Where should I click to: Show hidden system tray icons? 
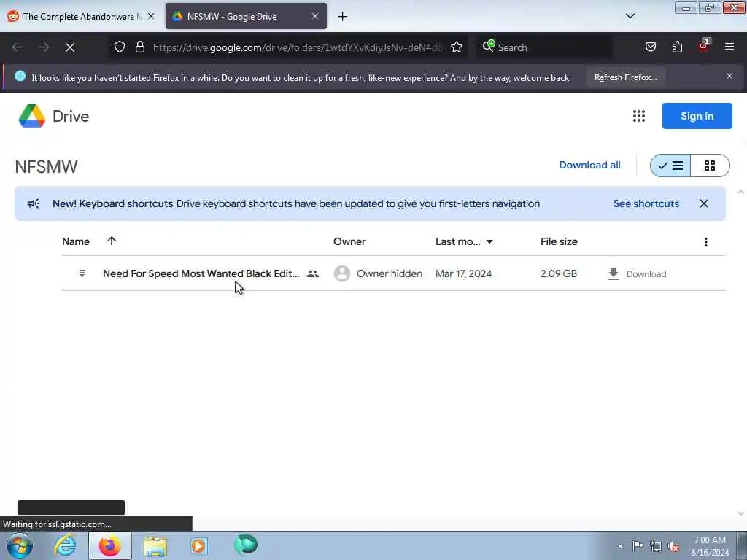tap(620, 546)
